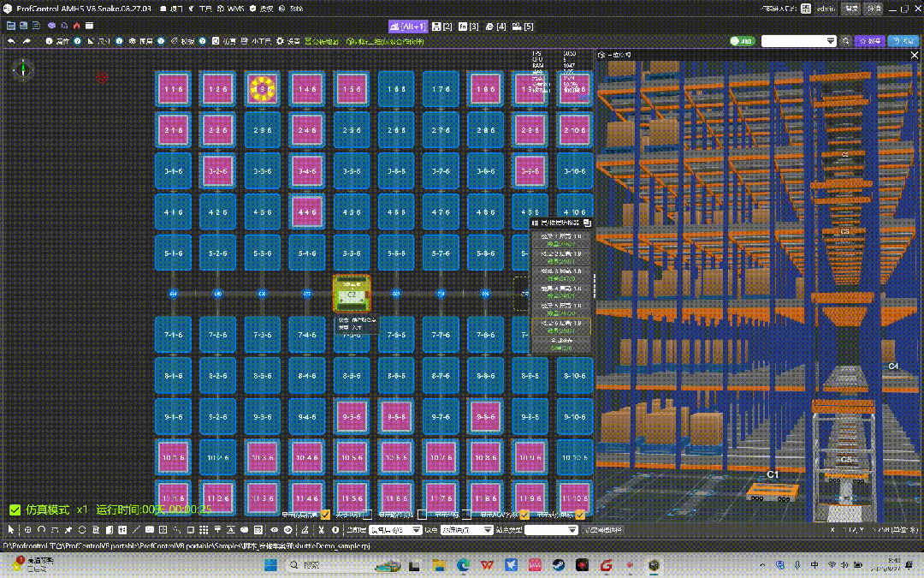Click the scissors cut tool in bottom toolbar
The image size is (924, 578).
coord(321,530)
